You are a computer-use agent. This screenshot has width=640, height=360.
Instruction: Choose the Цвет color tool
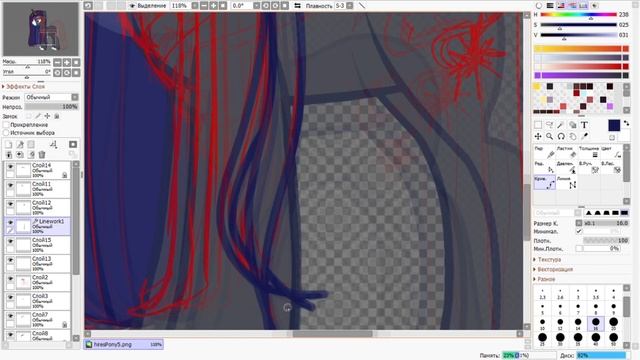(611, 152)
